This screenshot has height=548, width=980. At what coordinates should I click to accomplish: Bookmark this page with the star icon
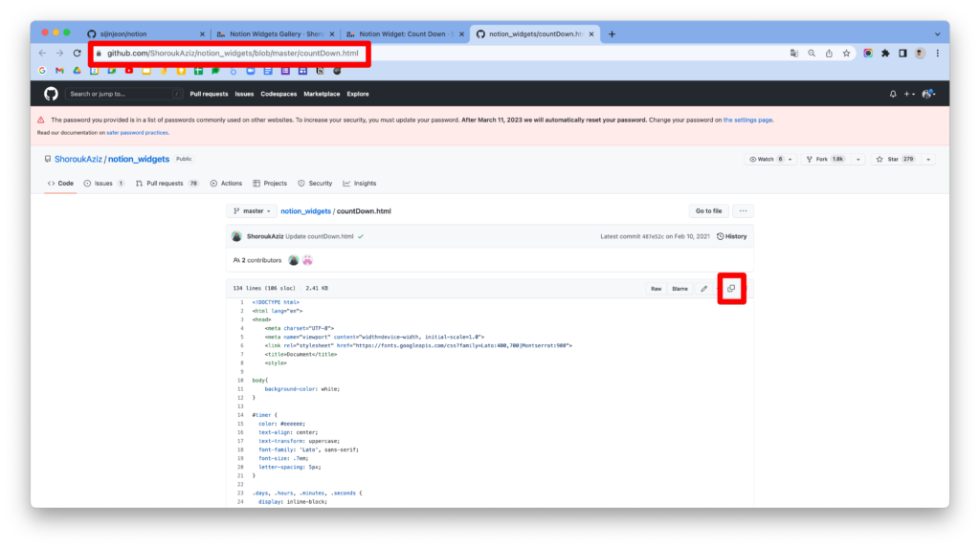[x=847, y=54]
